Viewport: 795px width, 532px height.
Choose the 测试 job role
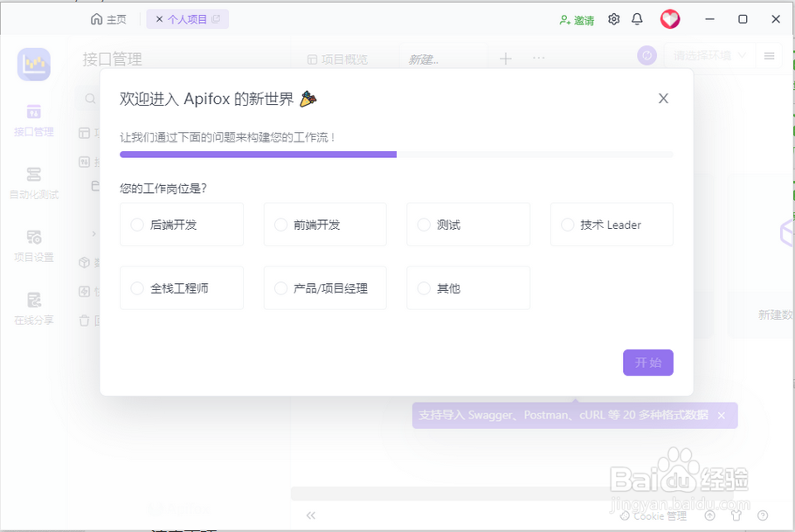468,225
